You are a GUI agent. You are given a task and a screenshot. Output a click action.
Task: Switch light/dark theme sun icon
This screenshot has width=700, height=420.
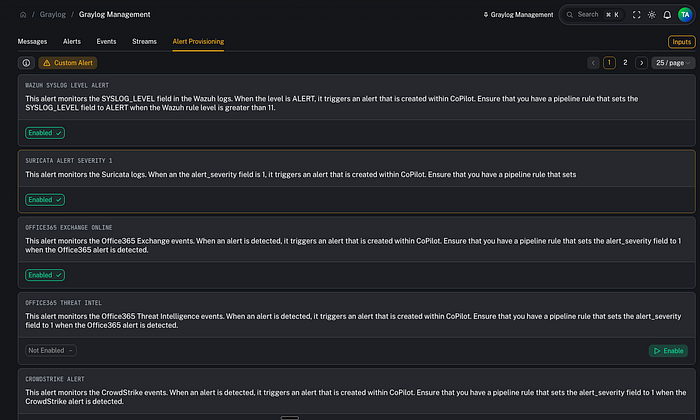click(652, 15)
